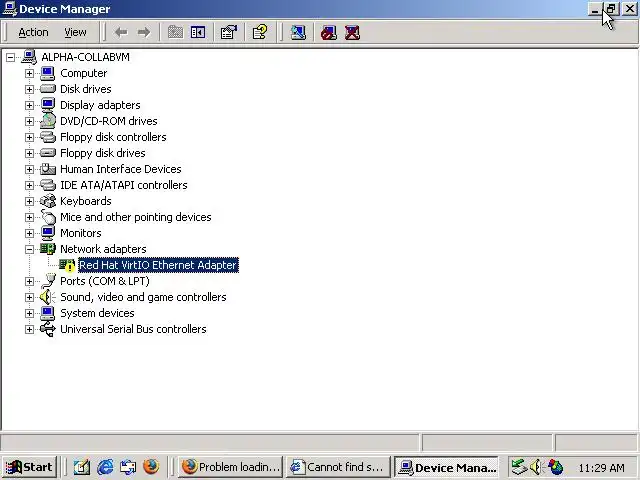Expand the Computer category
Screen dimensions: 640x480
tap(29, 73)
